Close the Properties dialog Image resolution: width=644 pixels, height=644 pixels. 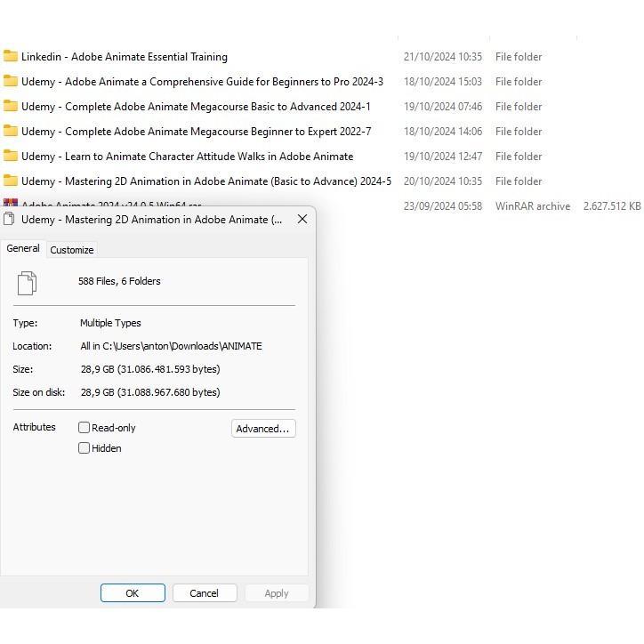(302, 219)
